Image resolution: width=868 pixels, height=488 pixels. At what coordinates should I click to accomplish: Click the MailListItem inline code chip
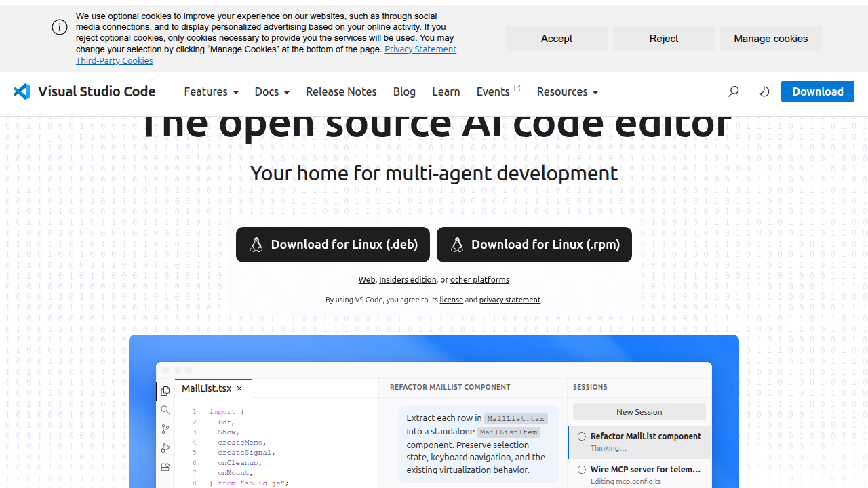click(509, 432)
